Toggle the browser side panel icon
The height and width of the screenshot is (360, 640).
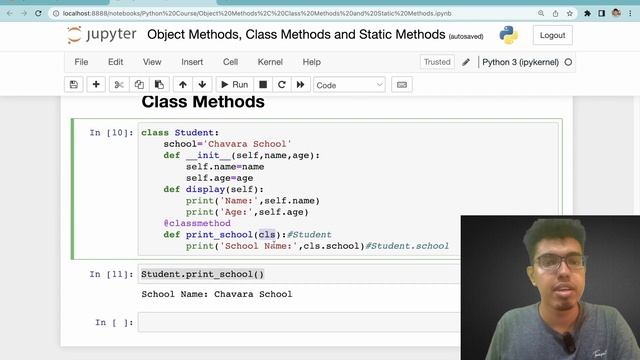click(602, 13)
